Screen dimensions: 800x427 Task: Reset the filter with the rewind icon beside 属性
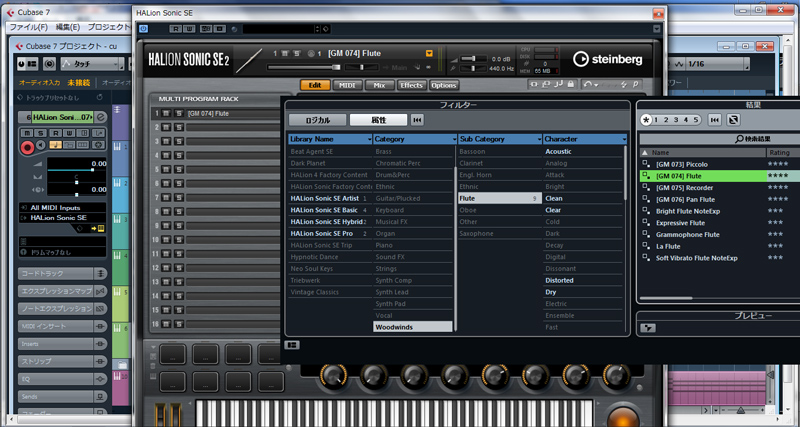tap(417, 120)
